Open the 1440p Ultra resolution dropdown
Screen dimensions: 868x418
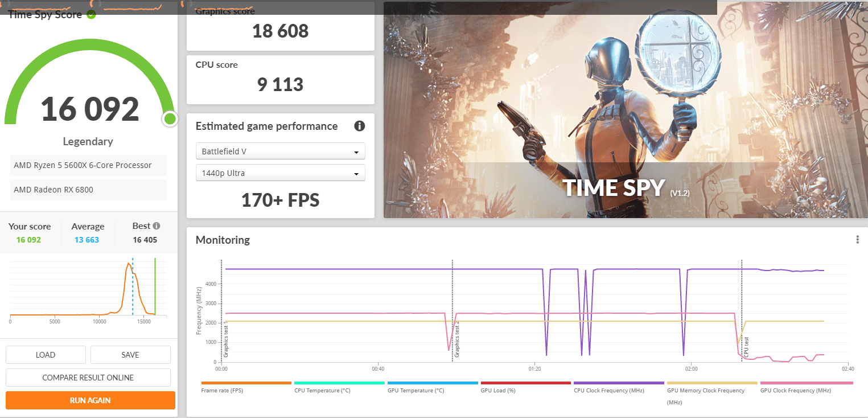pyautogui.click(x=281, y=173)
